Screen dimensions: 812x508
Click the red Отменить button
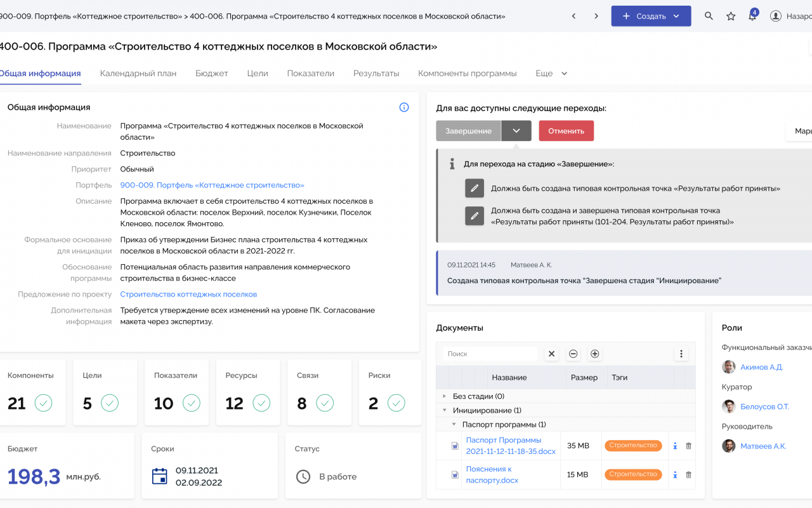click(x=566, y=131)
